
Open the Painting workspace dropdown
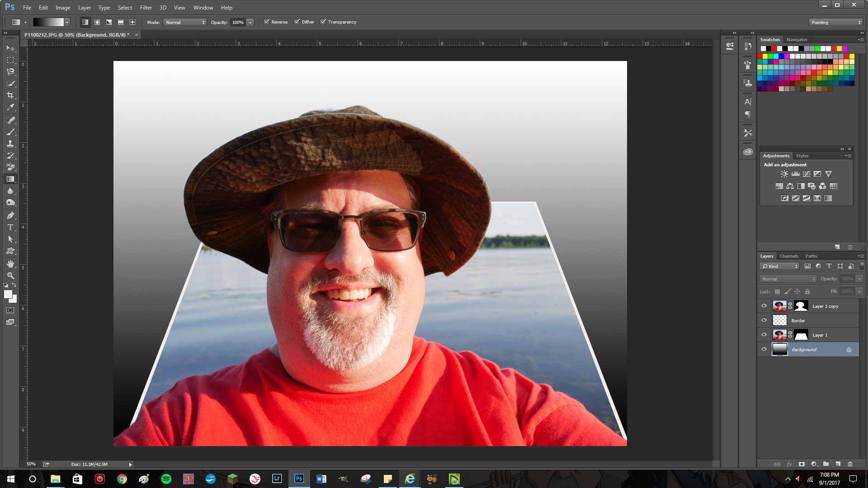click(836, 22)
